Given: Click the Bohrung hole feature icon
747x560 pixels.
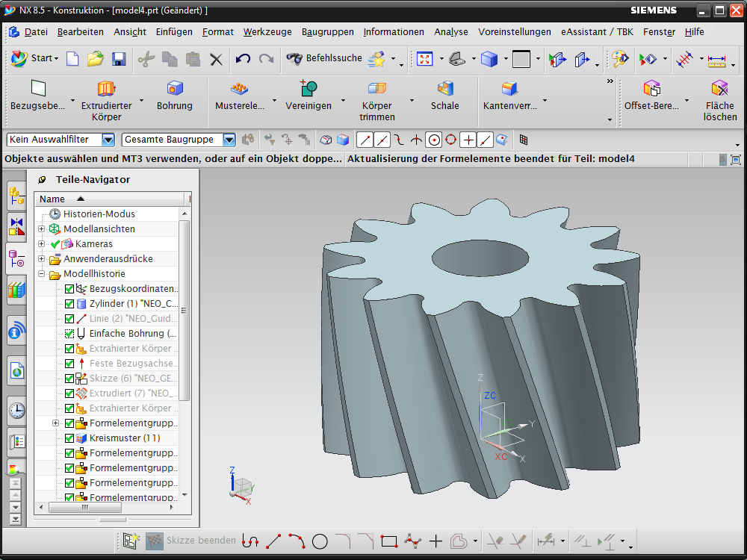Looking at the screenshot, I should [175, 90].
